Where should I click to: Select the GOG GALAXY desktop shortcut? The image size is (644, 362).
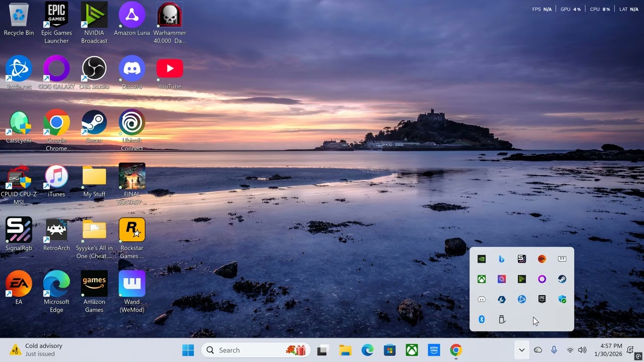[x=56, y=73]
